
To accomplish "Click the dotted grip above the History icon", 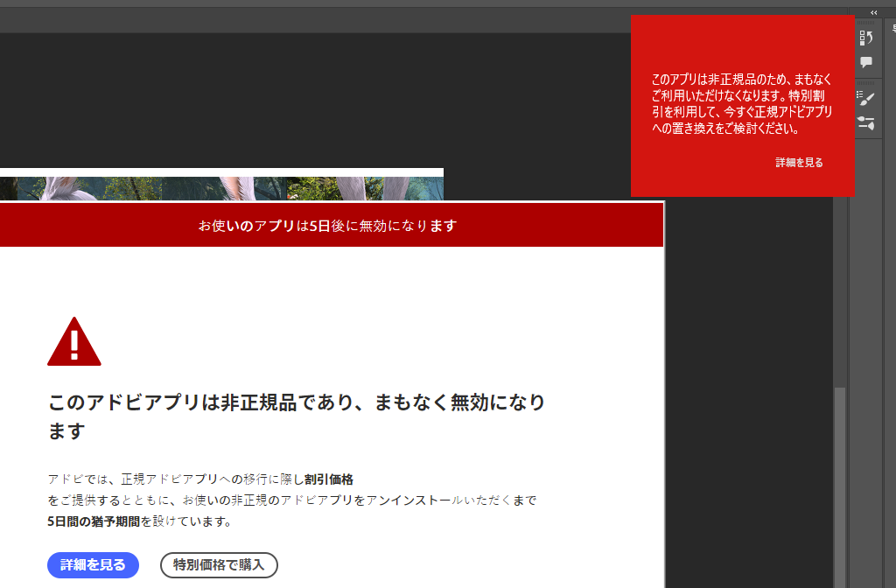I will [866, 24].
